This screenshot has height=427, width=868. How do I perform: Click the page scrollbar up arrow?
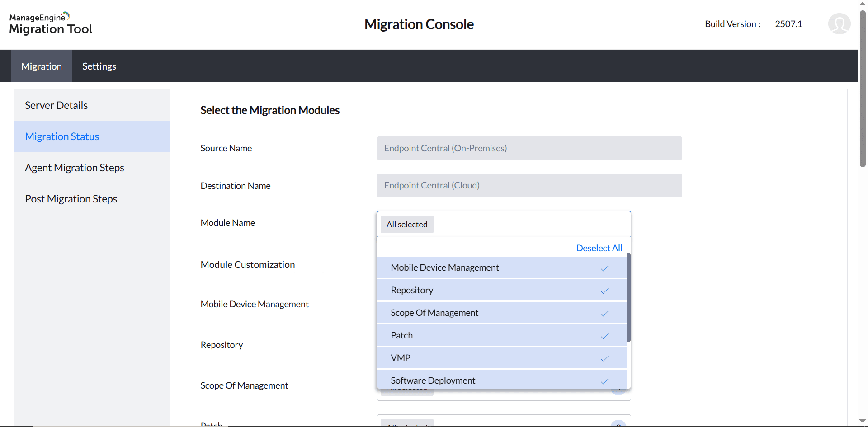point(863,4)
